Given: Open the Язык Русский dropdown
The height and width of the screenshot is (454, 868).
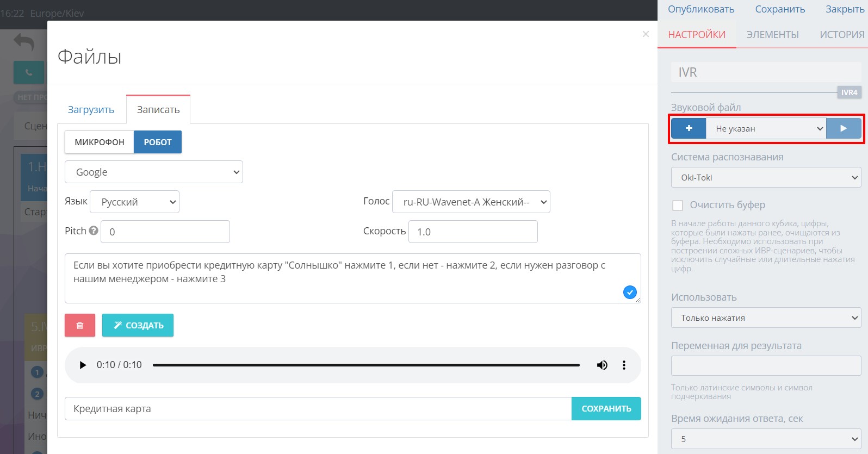Looking at the screenshot, I should [x=134, y=202].
